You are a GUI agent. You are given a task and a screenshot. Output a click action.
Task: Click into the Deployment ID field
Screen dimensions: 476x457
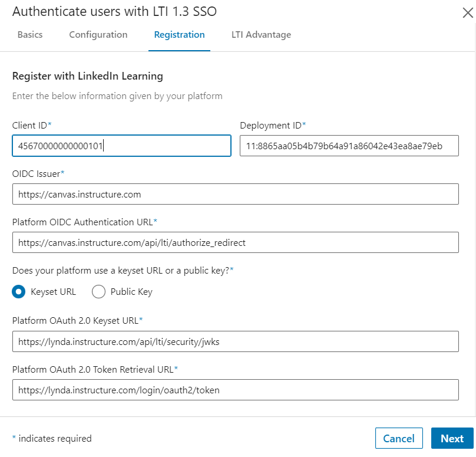coord(349,146)
